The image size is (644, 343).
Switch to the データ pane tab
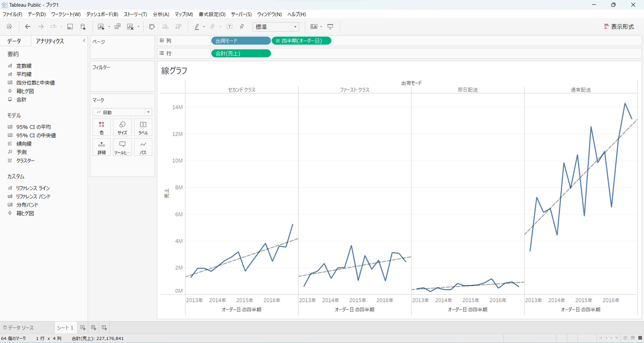tap(14, 41)
